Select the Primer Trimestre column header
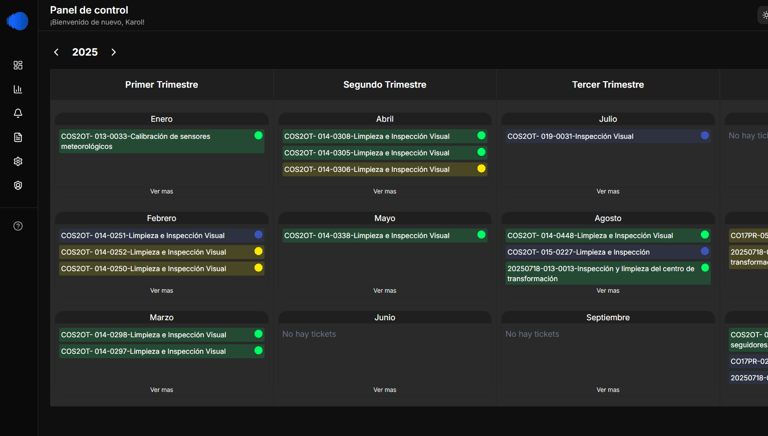Viewport: 768px width, 436px height. click(x=162, y=85)
